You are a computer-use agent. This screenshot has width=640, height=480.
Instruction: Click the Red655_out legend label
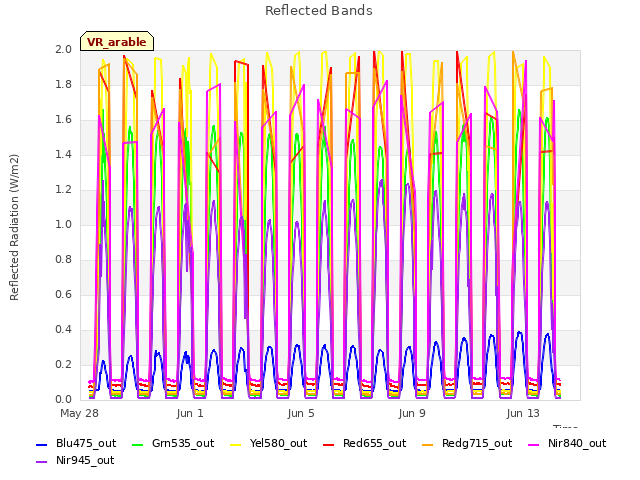(x=374, y=443)
